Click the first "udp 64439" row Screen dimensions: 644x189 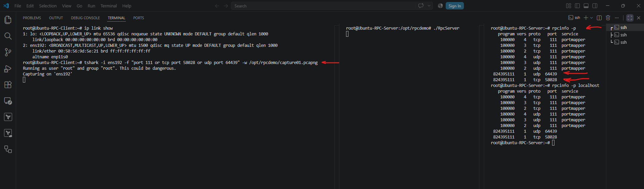pyautogui.click(x=525, y=74)
